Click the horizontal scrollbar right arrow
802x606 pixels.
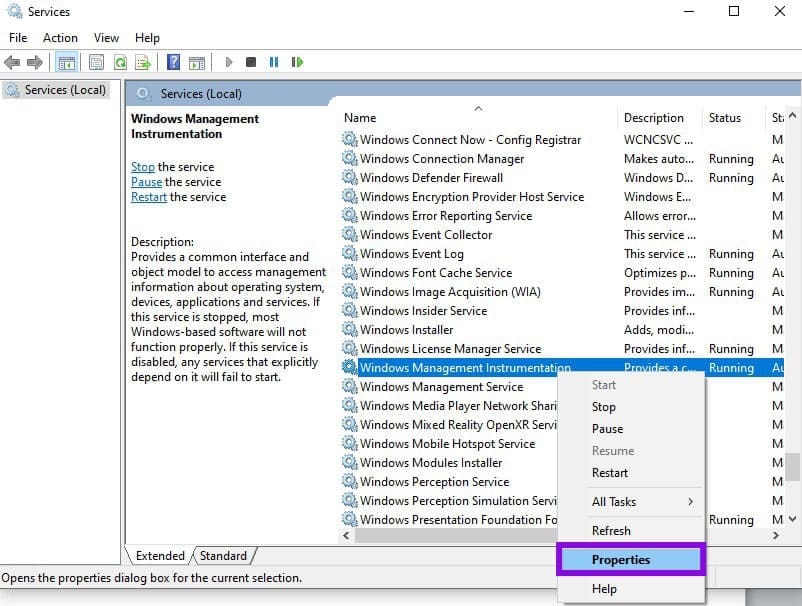click(x=776, y=535)
